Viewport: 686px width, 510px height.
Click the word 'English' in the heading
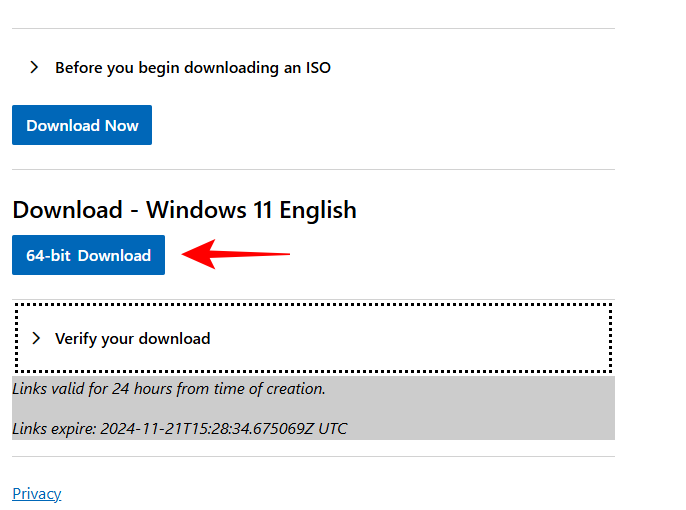tap(318, 210)
